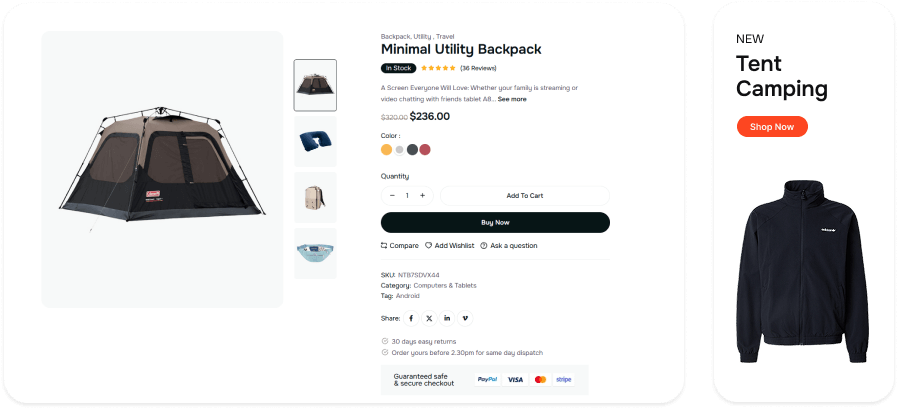Screen dimensions: 898x409
Task: Share product on Vimeo
Action: 465,318
